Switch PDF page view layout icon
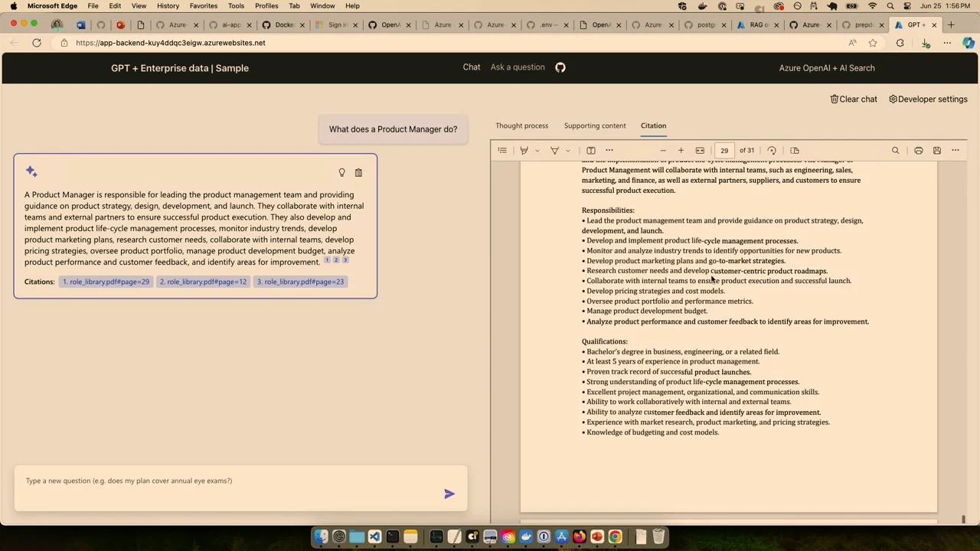 pos(795,151)
